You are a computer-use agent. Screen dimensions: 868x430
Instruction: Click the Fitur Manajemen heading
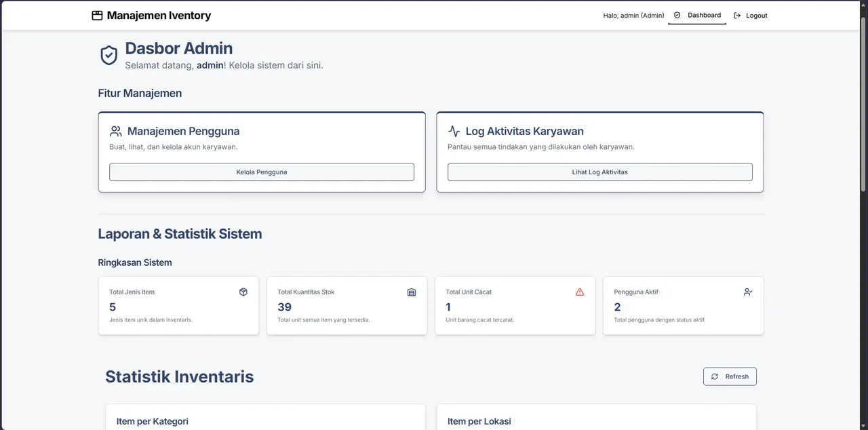tap(140, 93)
